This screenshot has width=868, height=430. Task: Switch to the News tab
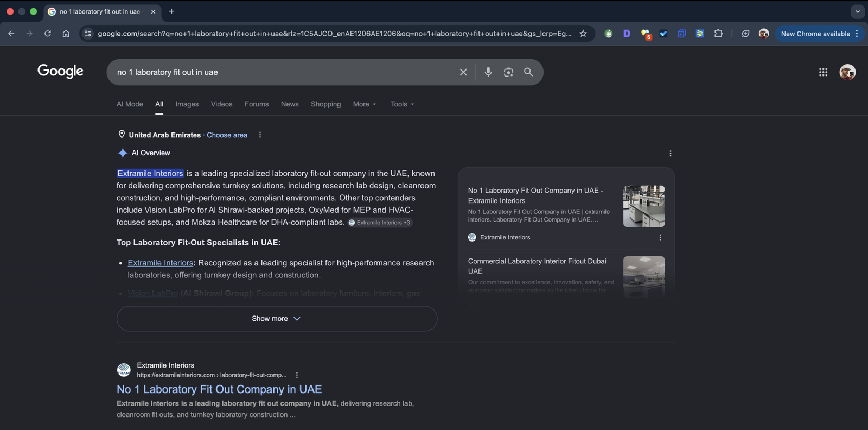pos(290,104)
